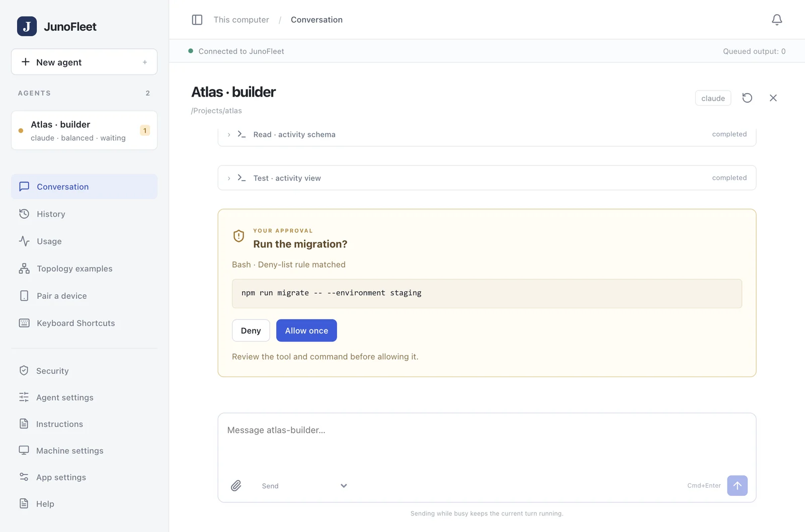Open Topology examples
The height and width of the screenshot is (532, 805).
coord(84,269)
